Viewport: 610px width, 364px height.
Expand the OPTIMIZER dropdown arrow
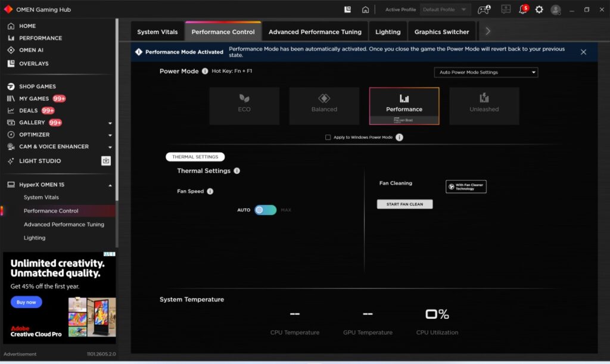click(110, 135)
